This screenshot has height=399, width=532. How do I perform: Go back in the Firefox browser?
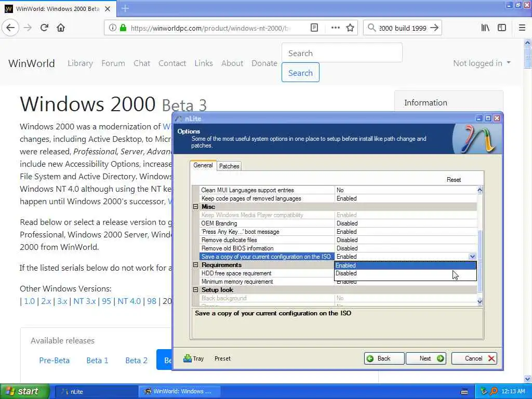10,28
